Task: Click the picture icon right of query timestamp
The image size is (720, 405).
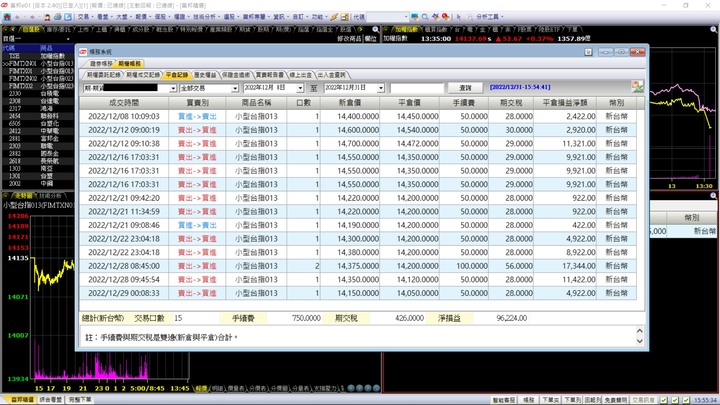Action: [x=637, y=86]
